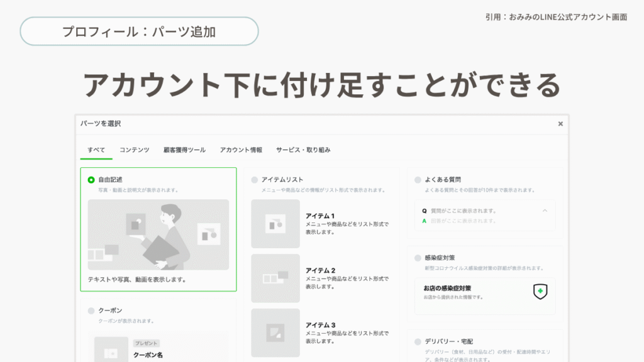Click the Item 3 placeholder image

click(275, 332)
